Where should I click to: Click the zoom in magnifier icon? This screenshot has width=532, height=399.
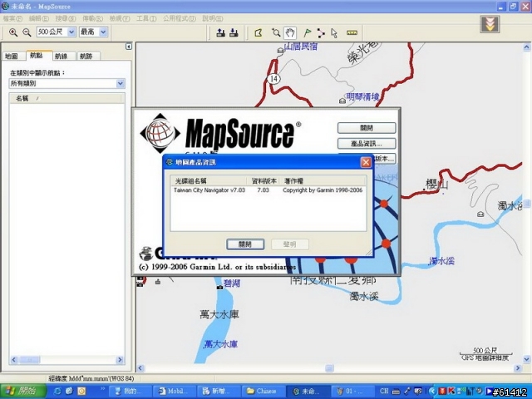[x=13, y=32]
